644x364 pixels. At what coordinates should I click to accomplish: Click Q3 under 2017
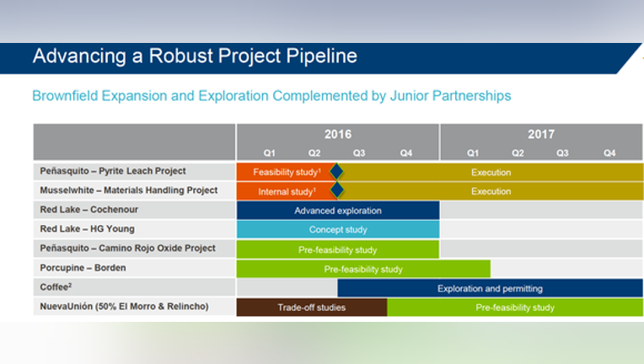coord(562,153)
